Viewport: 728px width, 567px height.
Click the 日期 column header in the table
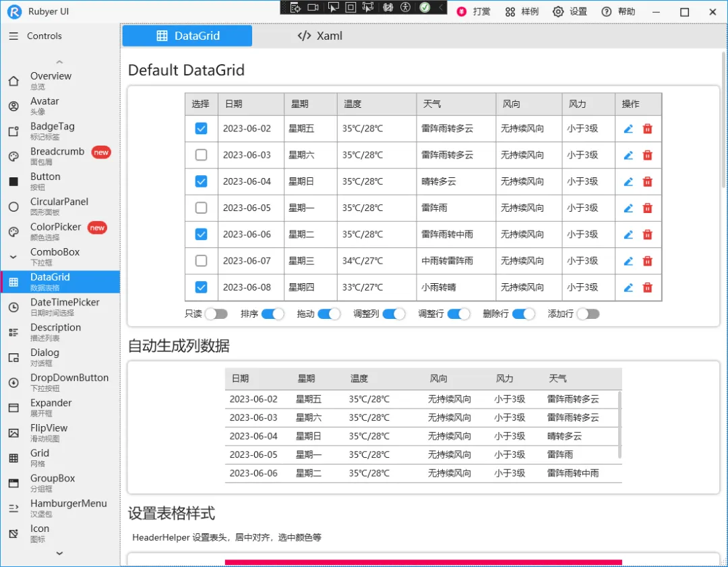(x=234, y=104)
